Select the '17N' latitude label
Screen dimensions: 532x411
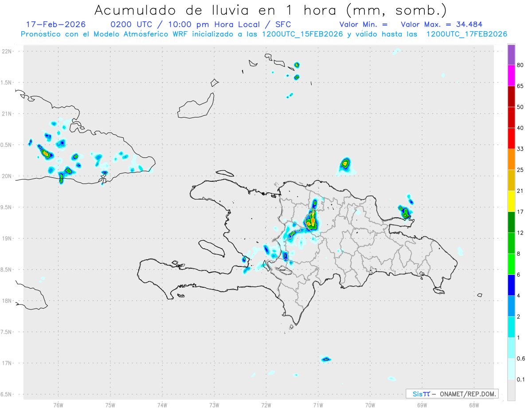pyautogui.click(x=7, y=363)
